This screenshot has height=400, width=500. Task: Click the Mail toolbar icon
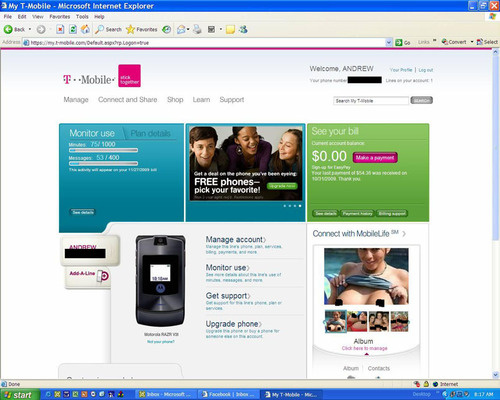tap(181, 30)
